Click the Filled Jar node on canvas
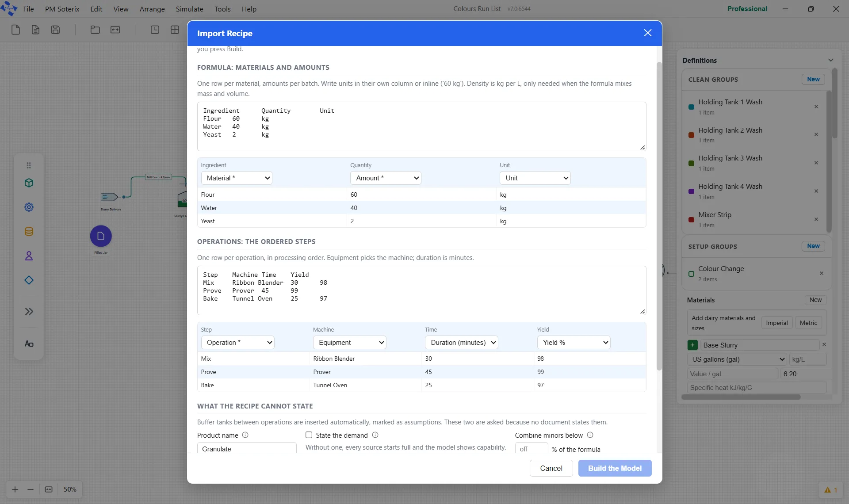Image resolution: width=849 pixels, height=504 pixels. [x=101, y=236]
